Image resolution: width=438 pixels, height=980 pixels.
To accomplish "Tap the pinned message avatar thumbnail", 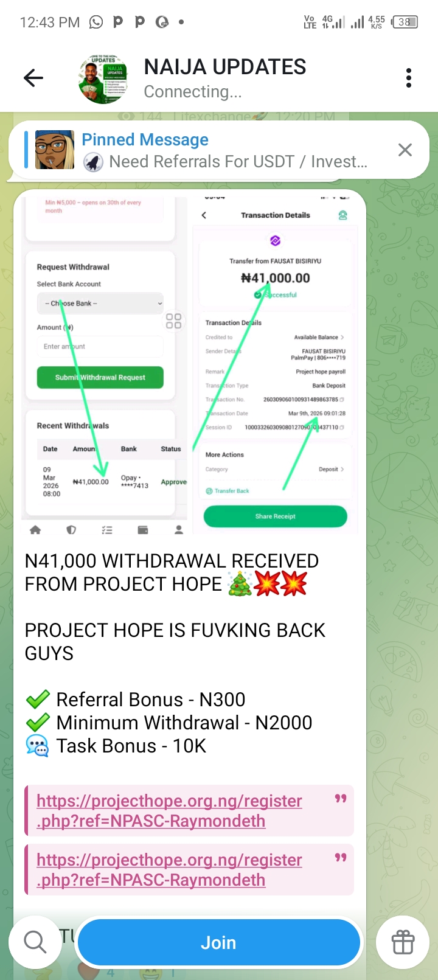I will [x=55, y=150].
